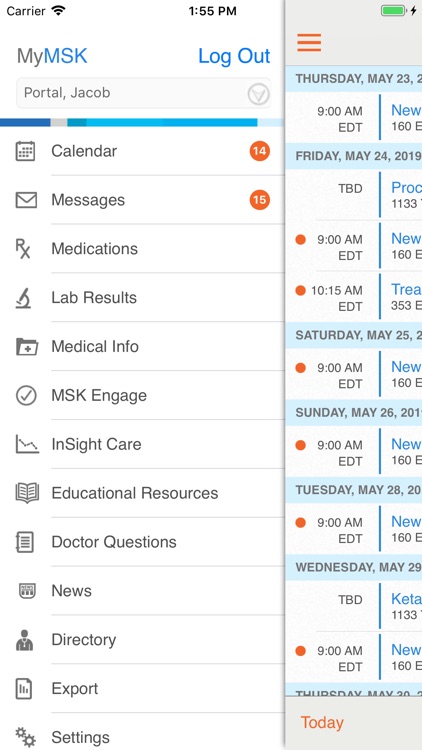The width and height of the screenshot is (422, 750).
Task: Open the Directory person icon
Action: (24, 640)
